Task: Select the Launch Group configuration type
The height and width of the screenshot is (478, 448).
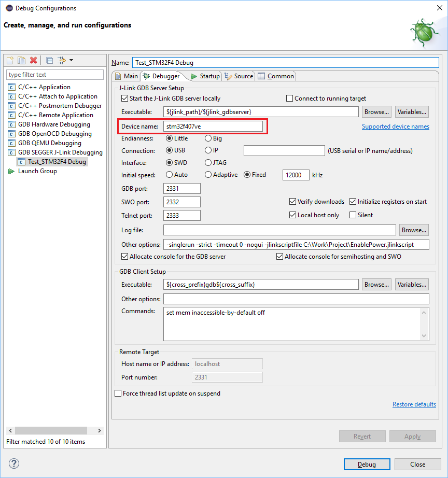Action: 37,171
